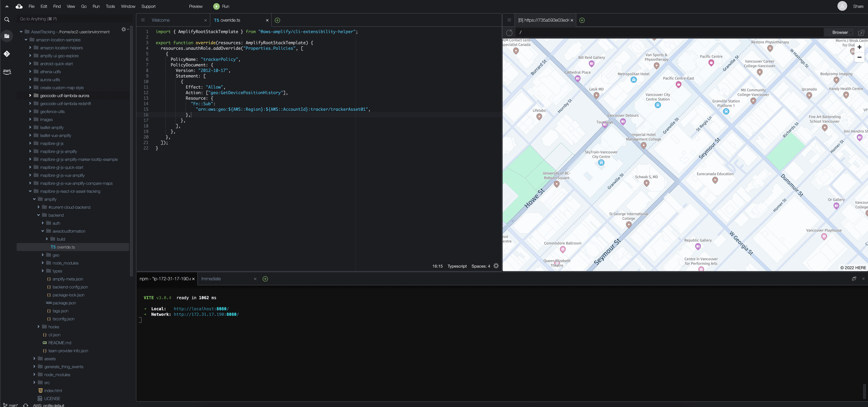Collapse the backend folder
Screen dimensions: 868x407
pyautogui.click(x=38, y=215)
